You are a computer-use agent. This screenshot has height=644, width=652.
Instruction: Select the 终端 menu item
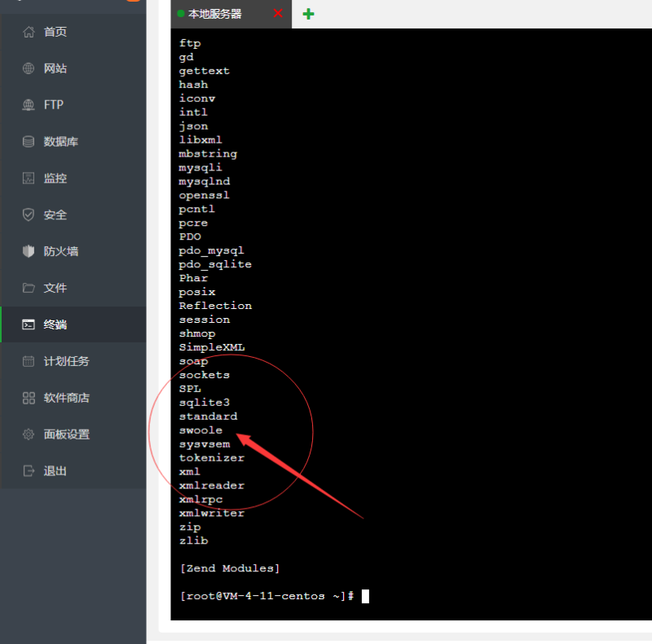(x=73, y=324)
